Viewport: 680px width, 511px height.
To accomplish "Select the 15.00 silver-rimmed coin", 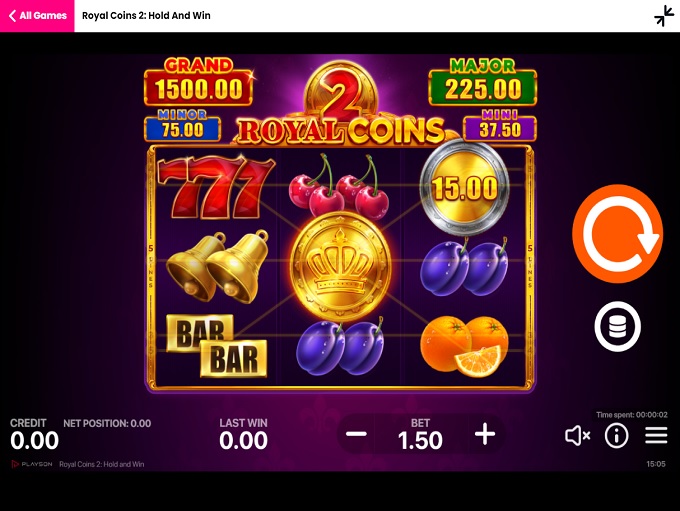I will coord(464,188).
